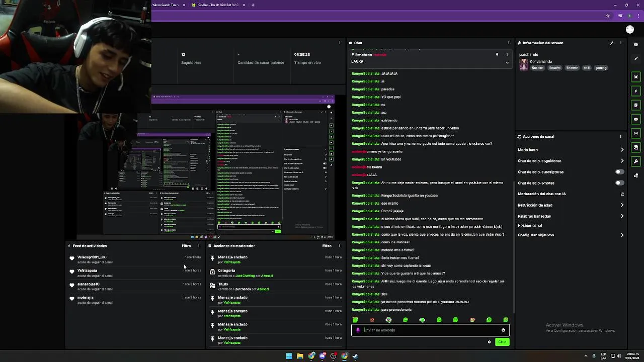Click the Español stream tag

click(555, 68)
